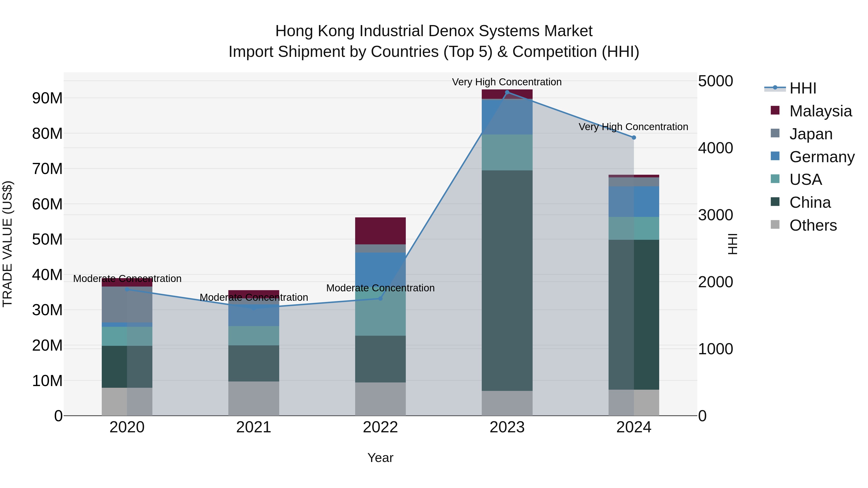
Task: Click the 2024 x-axis tick label
Action: pyautogui.click(x=634, y=427)
